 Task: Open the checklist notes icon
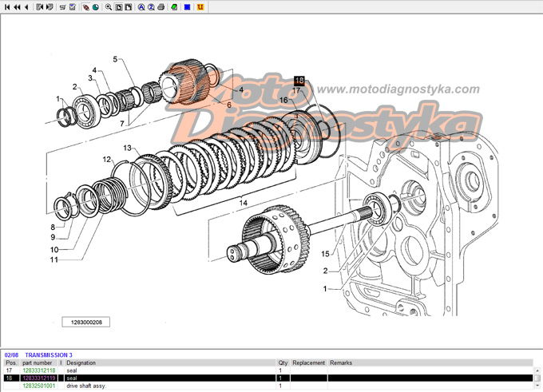coord(73,7)
